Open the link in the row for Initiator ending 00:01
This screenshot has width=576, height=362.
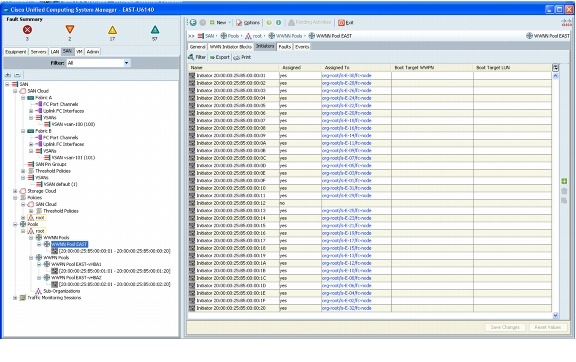[346, 75]
